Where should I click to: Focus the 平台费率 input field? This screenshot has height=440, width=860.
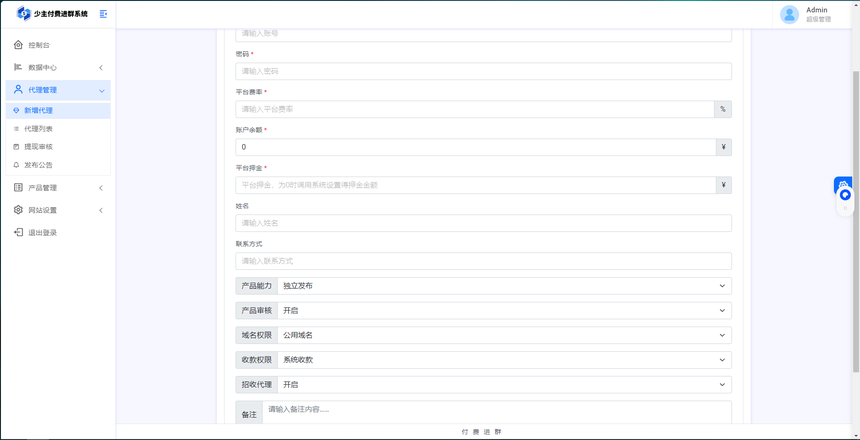click(474, 109)
